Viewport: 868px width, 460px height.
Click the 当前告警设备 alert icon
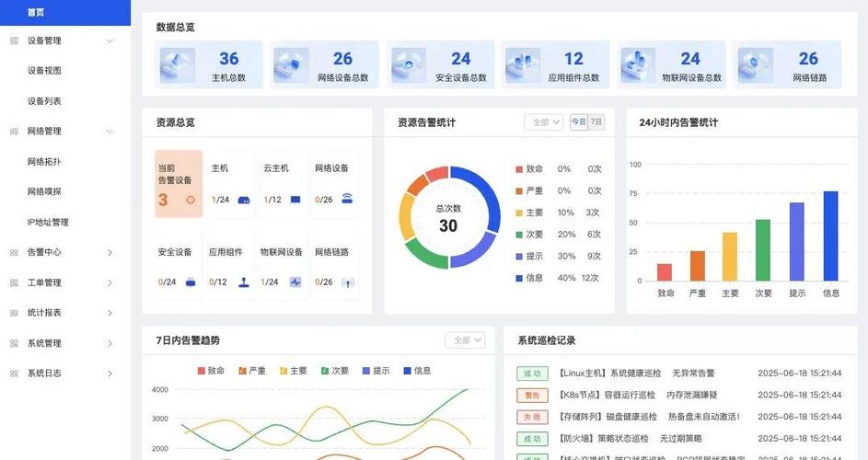pos(191,200)
